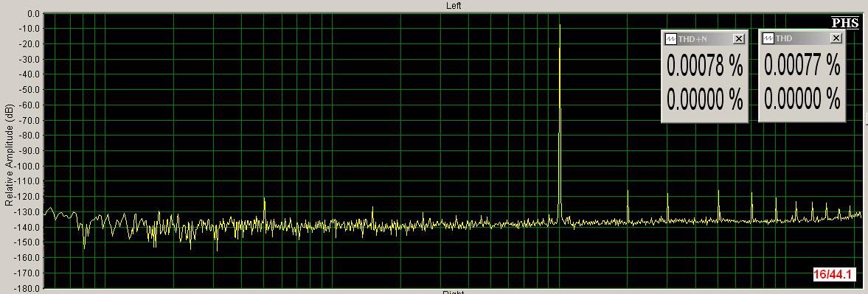Click the THD+N window waveform icon

click(671, 38)
